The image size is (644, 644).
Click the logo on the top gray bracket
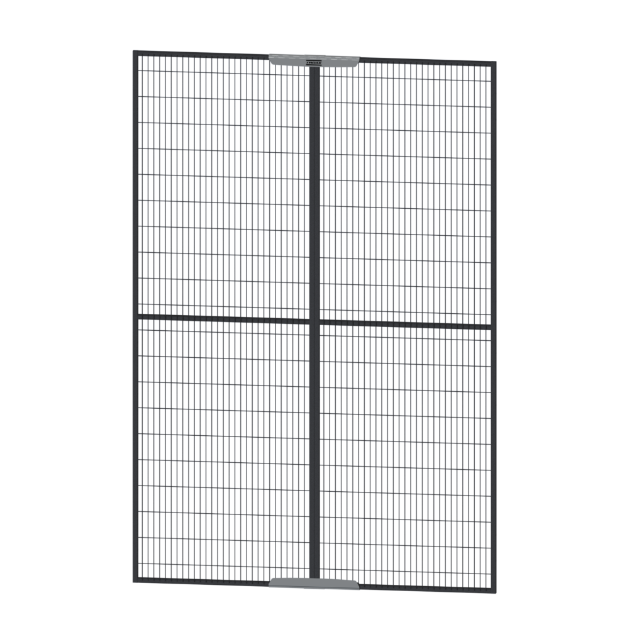314,62
